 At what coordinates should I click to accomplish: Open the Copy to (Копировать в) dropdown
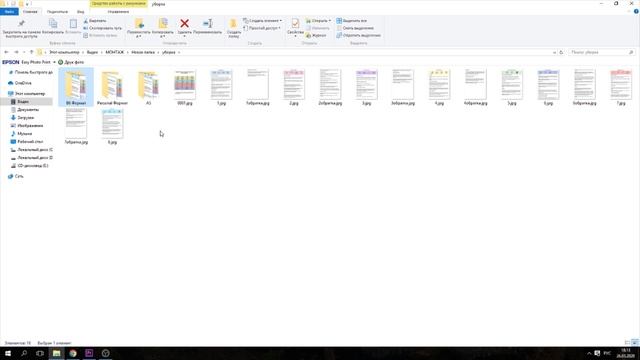click(x=162, y=28)
